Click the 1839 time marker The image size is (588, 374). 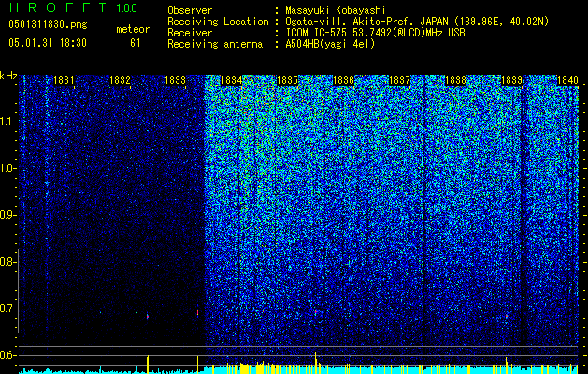(x=511, y=80)
